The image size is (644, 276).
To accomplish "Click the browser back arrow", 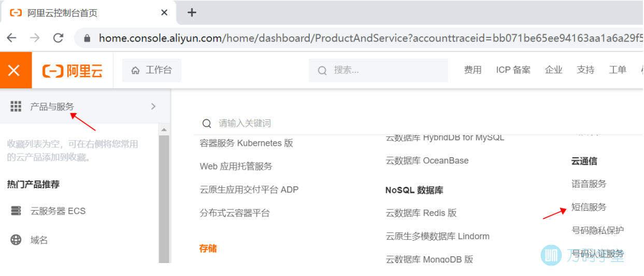I will [11, 38].
